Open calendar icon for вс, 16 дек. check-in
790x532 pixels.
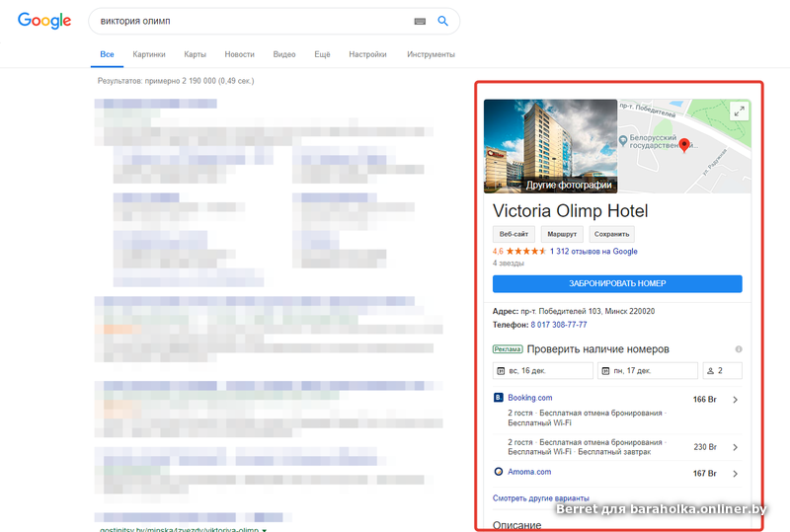pyautogui.click(x=501, y=371)
